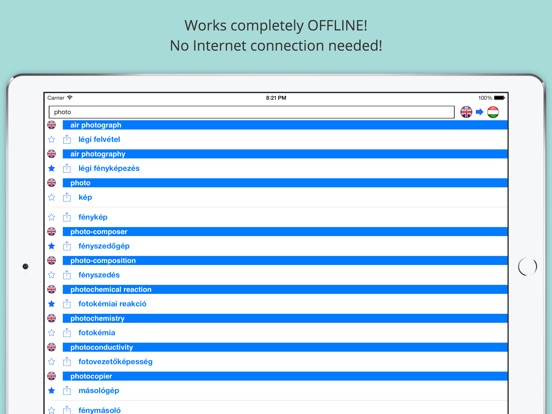Tap UK flag beside 'photo' header
This screenshot has height=414, width=552.
(52, 183)
